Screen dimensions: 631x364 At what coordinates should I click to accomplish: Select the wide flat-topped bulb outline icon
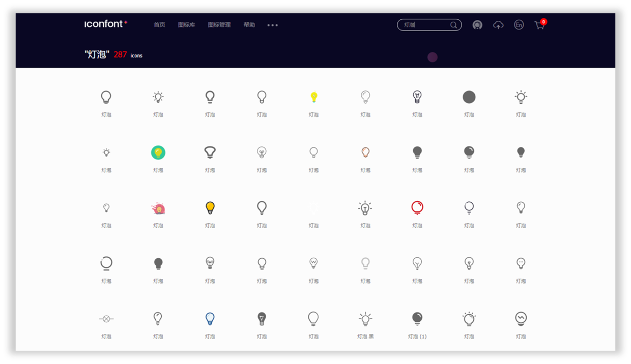(x=210, y=152)
